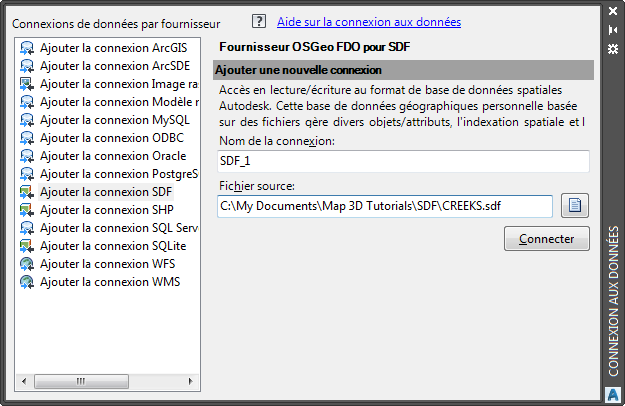Click the 'Ajouter une nouvelle connexion' header
Screen dimensions: 625x406
403,70
